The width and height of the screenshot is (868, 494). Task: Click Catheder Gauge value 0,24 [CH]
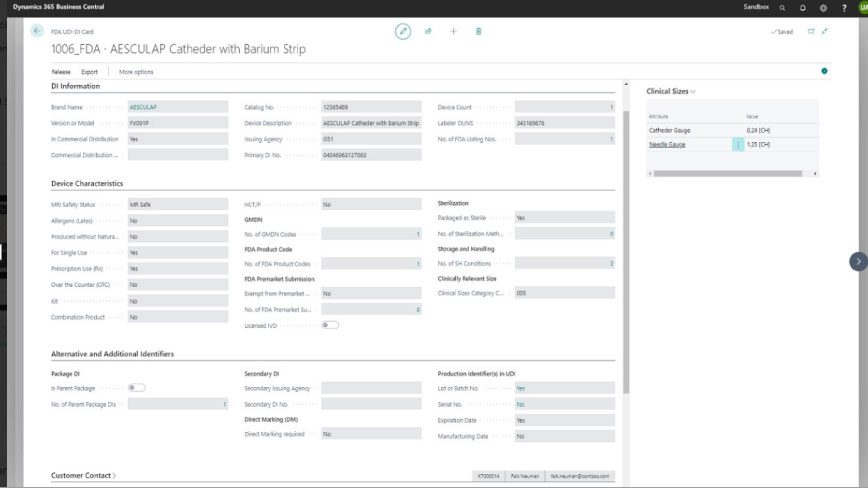[x=758, y=130]
